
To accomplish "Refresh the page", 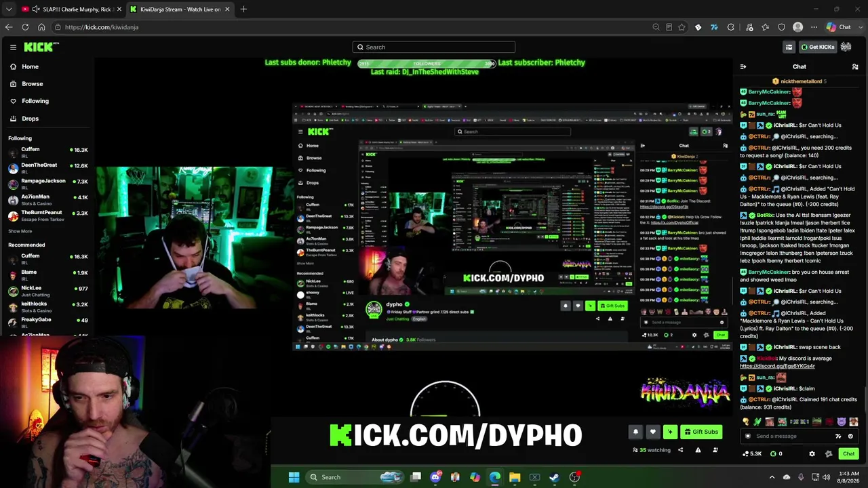I will 25,27.
